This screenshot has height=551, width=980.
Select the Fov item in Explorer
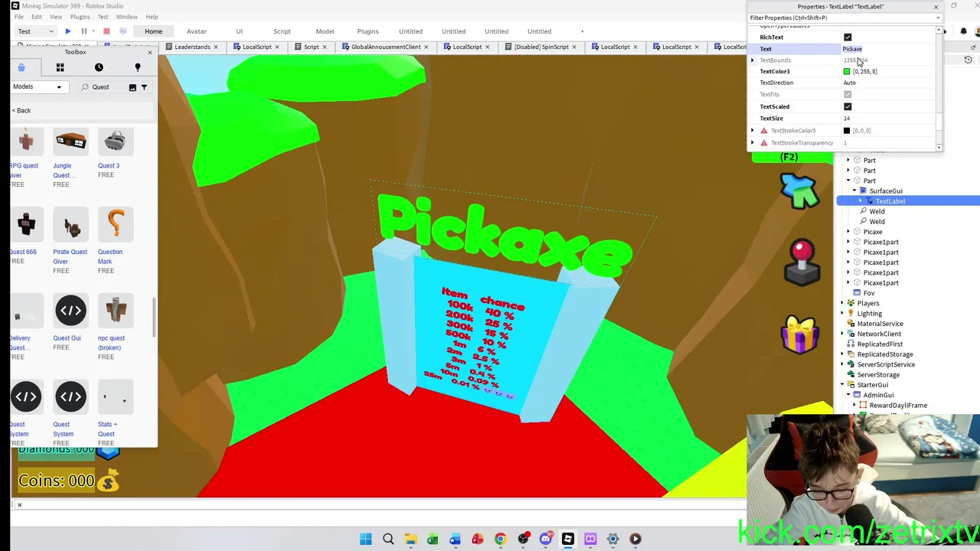[868, 293]
